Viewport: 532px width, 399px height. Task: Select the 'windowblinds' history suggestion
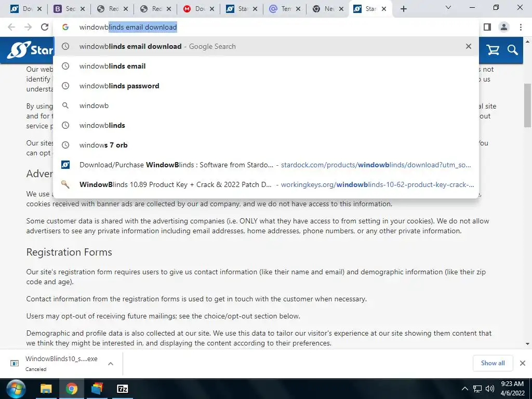[266, 125]
